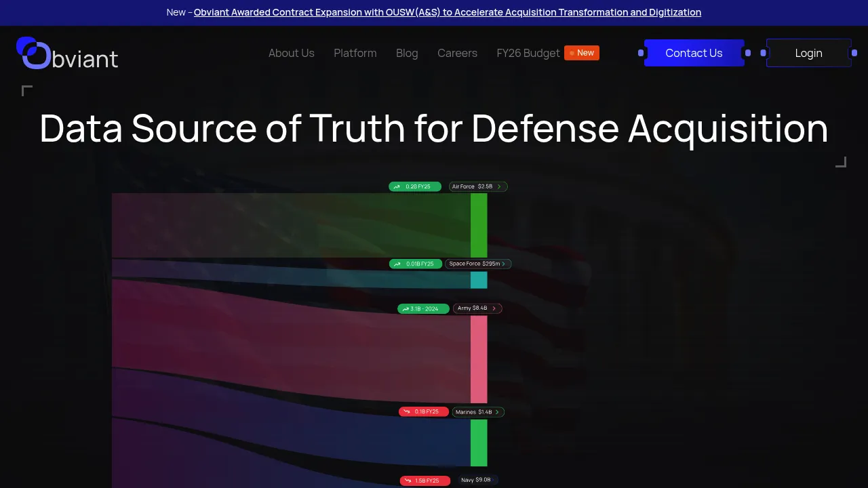Click the red 0.1B FY25 trend badge

tap(424, 411)
